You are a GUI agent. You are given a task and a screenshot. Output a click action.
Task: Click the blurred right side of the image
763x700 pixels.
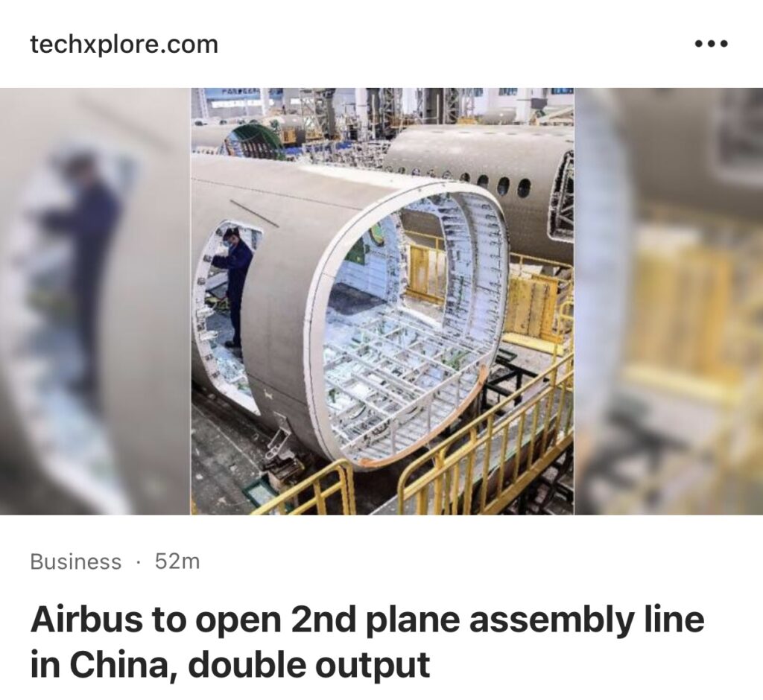click(x=668, y=301)
